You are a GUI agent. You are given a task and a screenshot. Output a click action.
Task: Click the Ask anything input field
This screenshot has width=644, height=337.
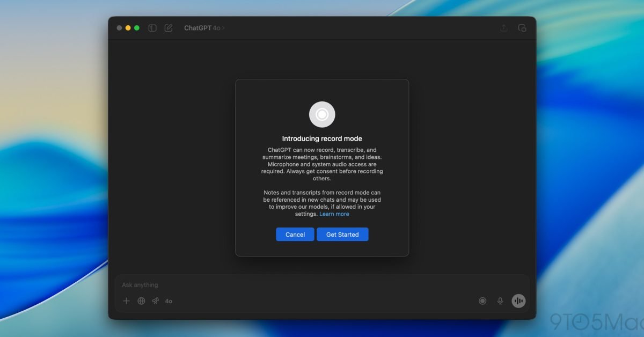pyautogui.click(x=322, y=285)
